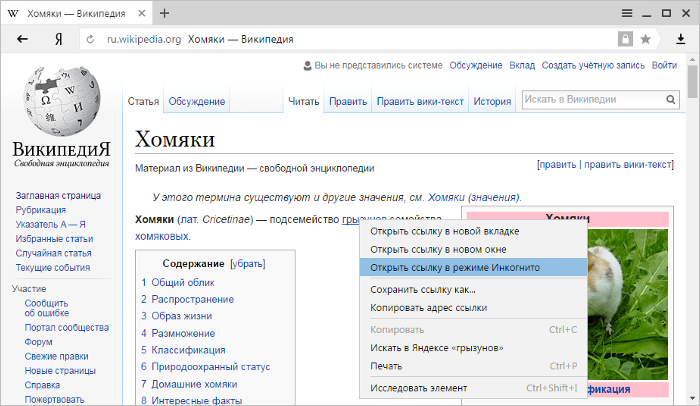Open the Править вики-текст tab
Screen dimensions: 700x406
point(420,101)
